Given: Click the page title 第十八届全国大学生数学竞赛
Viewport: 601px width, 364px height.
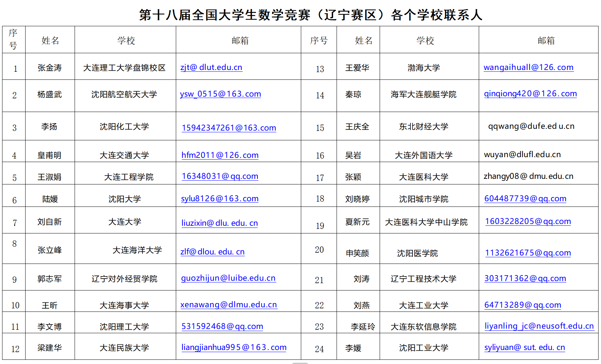Looking at the screenshot, I should click(224, 15).
